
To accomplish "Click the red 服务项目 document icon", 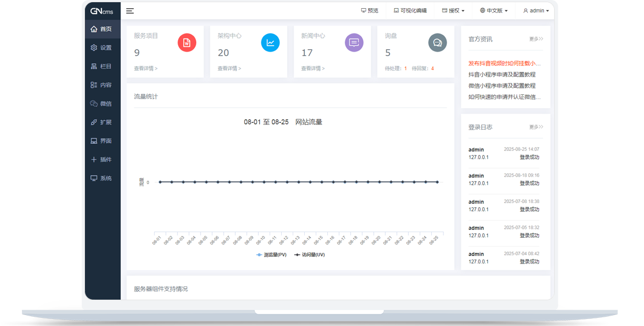I will coord(187,43).
